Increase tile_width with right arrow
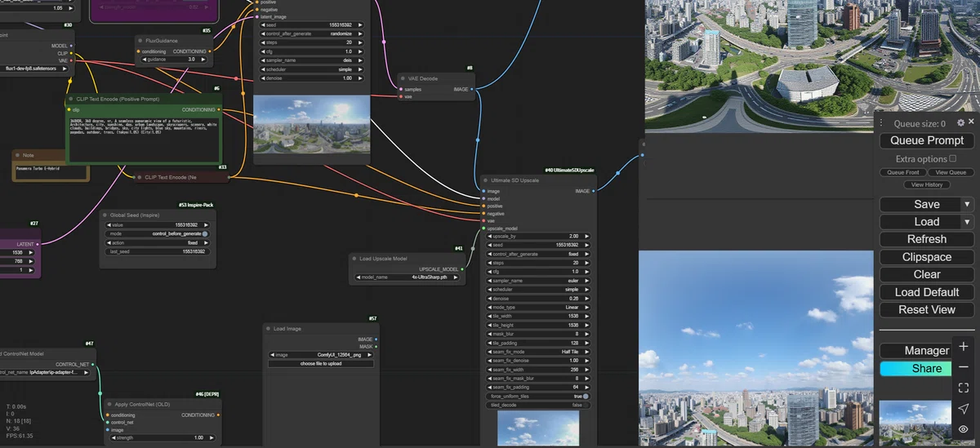The image size is (980, 448). [x=586, y=316]
